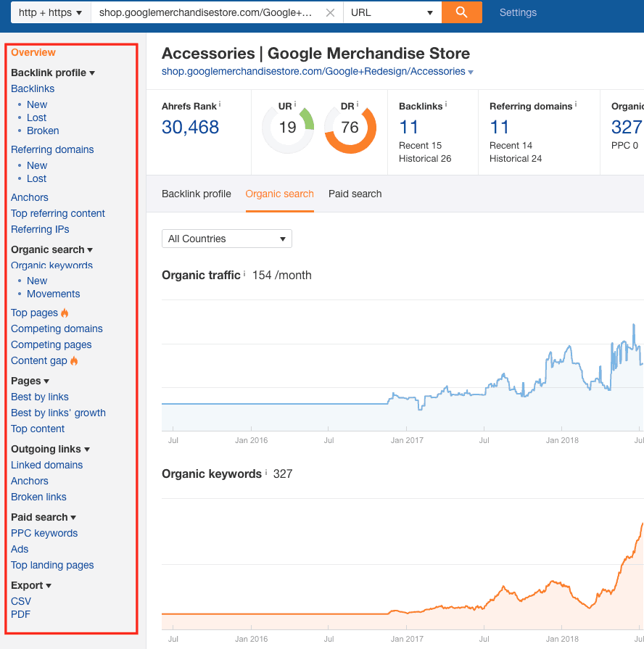Switch to the Backlink profile tab
This screenshot has height=649, width=644.
197,194
